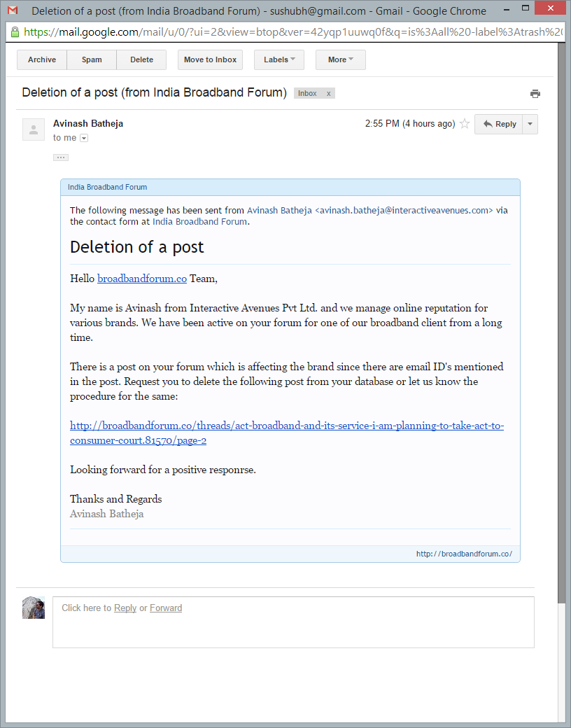Remove the Inbox label with x
Viewport: 571px width, 728px height.
(329, 93)
